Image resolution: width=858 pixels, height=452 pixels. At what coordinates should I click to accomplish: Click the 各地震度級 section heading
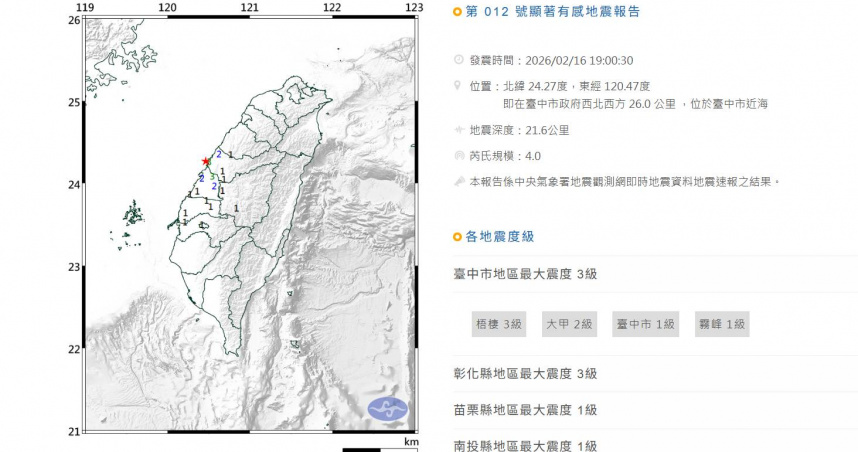pyautogui.click(x=500, y=237)
